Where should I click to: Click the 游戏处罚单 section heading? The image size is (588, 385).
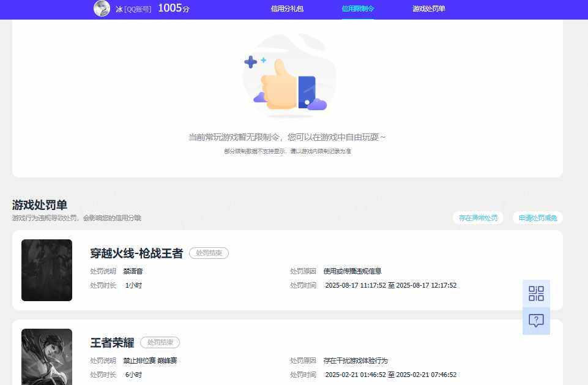[x=39, y=205]
